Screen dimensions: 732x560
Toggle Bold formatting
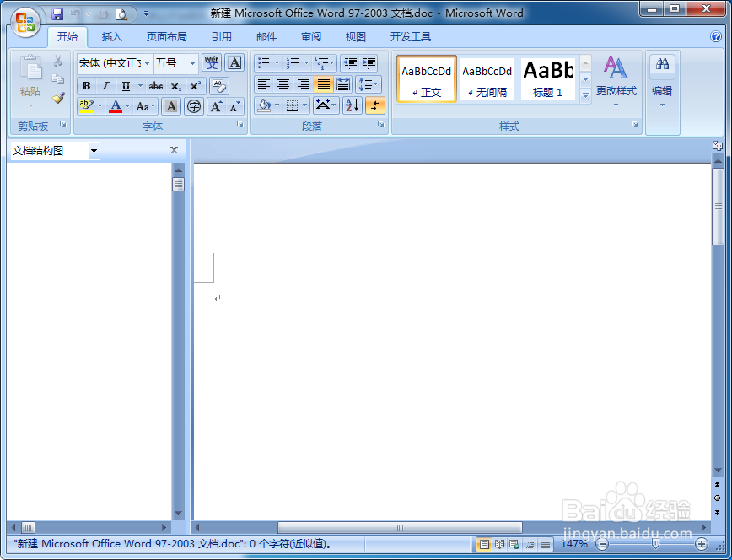click(x=86, y=86)
